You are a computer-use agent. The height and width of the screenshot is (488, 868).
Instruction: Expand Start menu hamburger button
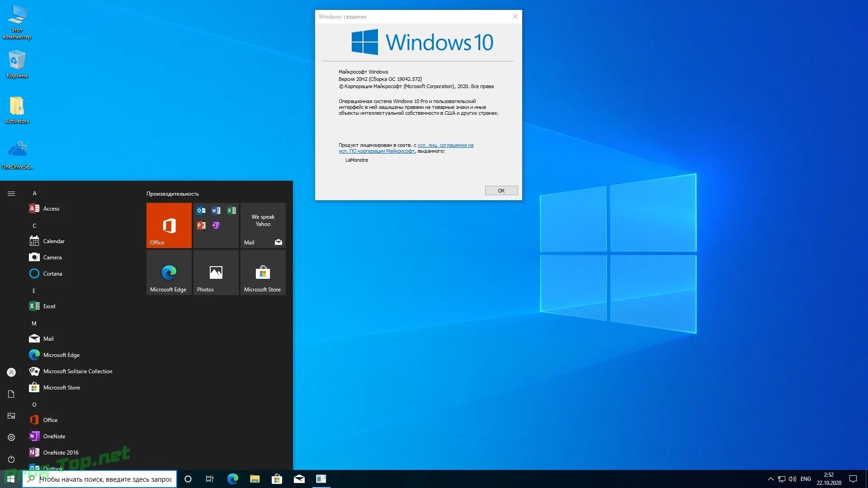(x=11, y=193)
